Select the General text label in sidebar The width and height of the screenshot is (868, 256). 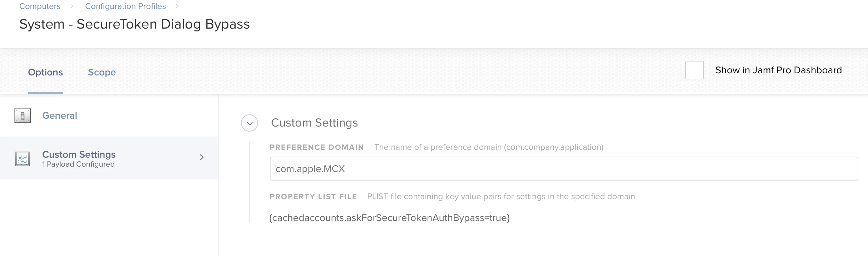pos(60,115)
